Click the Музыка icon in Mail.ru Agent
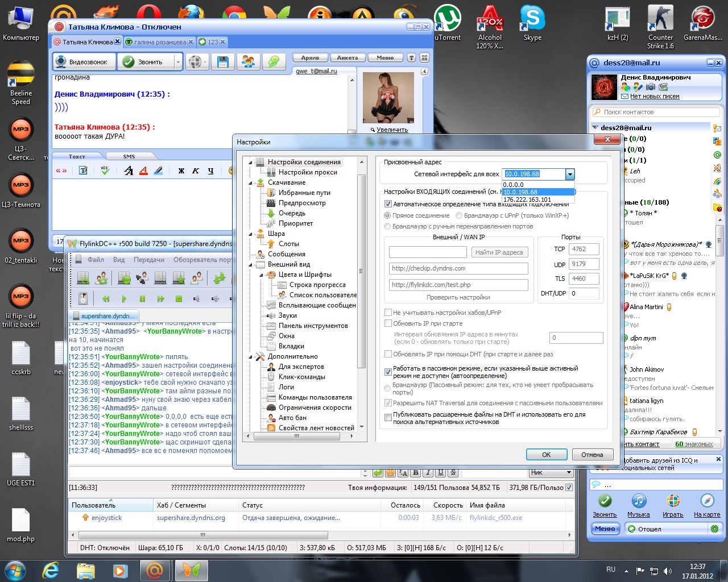Viewport: 728px width, 582px height. pos(639,501)
